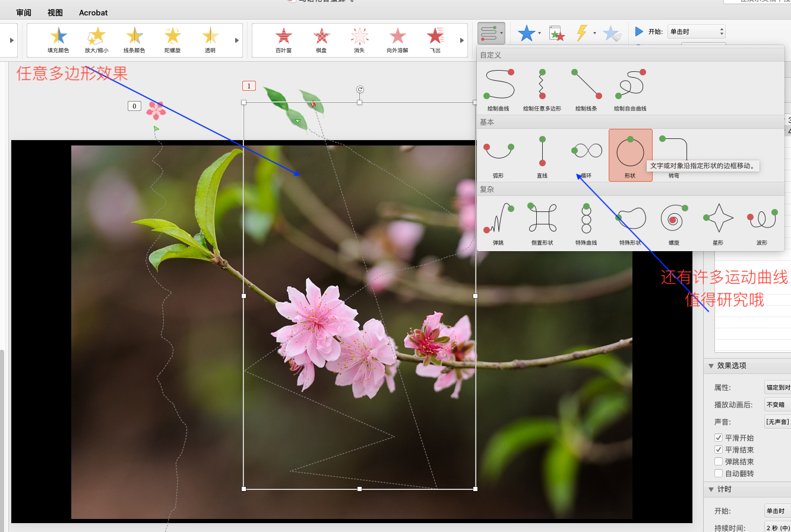The height and width of the screenshot is (532, 791).
Task: Click the left gallery scroll arrow
Action: (11, 40)
